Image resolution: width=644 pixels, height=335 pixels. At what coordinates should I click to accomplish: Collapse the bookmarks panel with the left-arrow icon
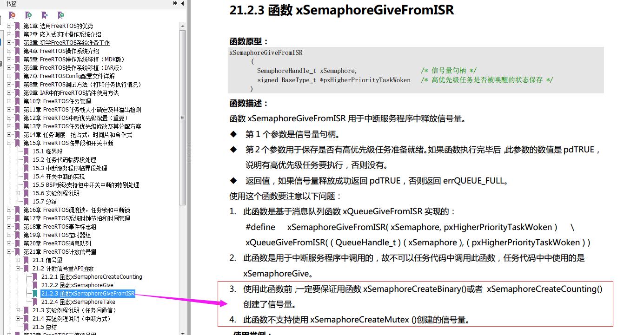[x=182, y=3]
